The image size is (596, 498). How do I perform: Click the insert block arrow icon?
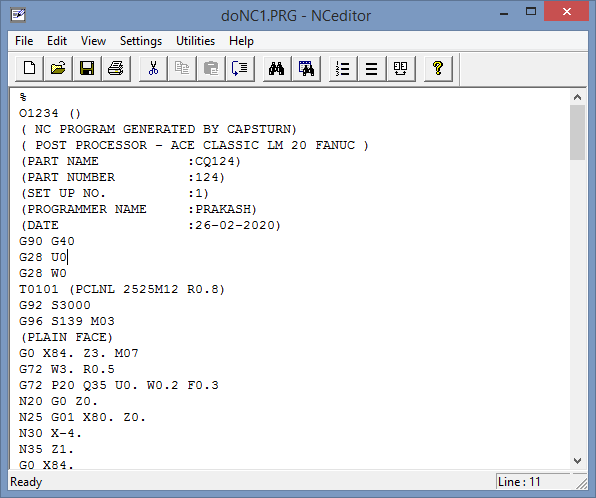click(240, 69)
